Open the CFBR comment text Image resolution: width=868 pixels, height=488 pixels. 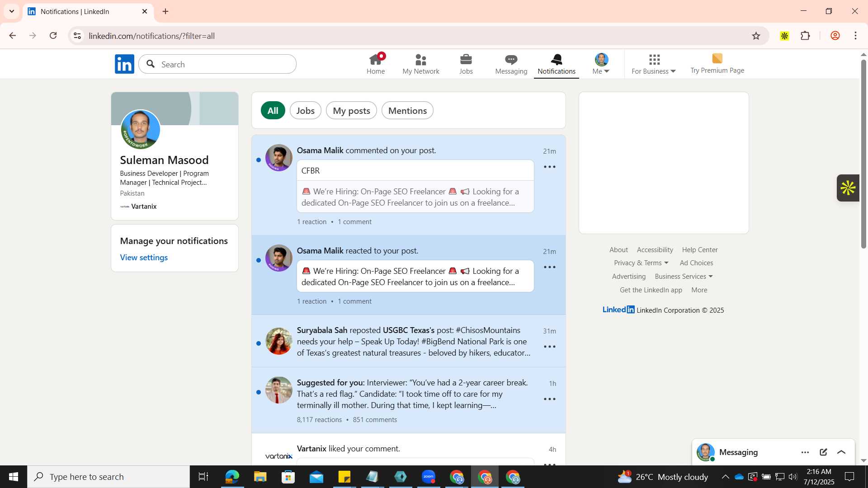tap(311, 171)
